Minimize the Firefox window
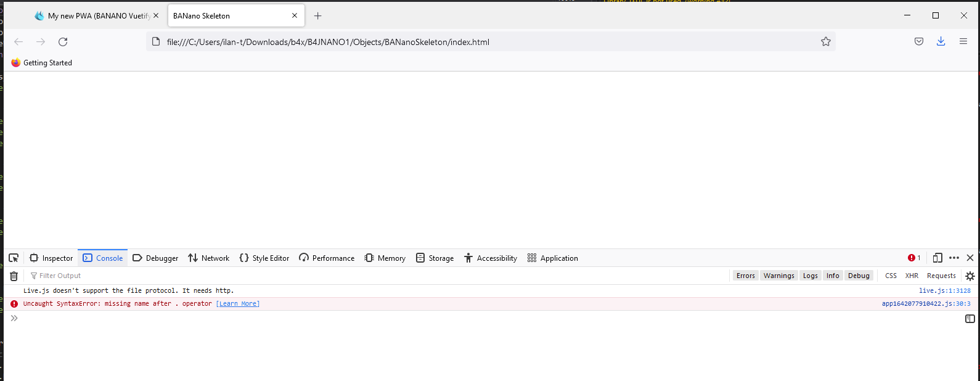 (x=907, y=16)
